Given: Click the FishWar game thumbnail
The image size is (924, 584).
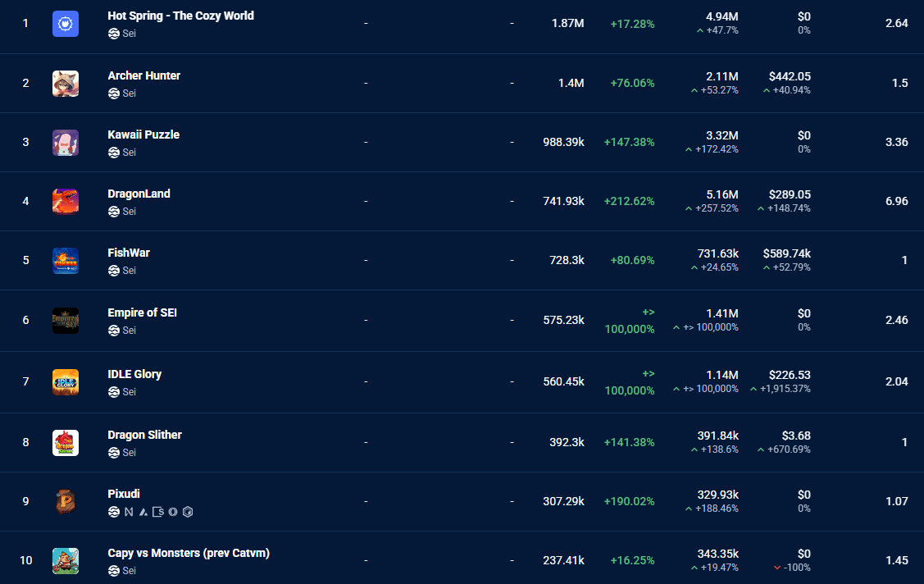Looking at the screenshot, I should point(66,260).
